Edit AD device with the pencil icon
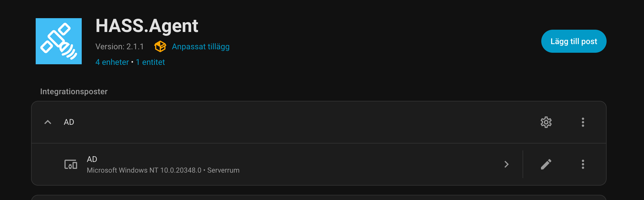Screen dimensions: 644x200 546,164
